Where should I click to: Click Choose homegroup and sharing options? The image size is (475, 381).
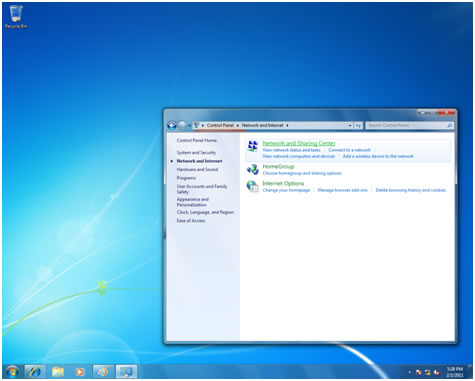[302, 173]
